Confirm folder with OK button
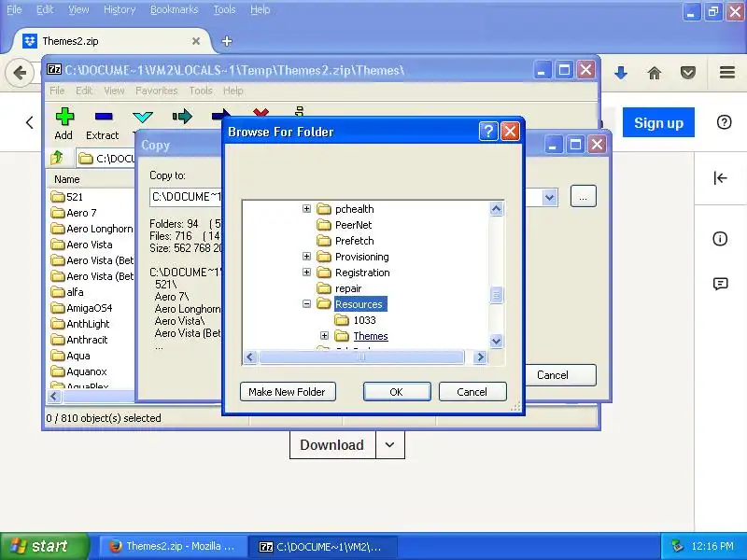 coord(397,391)
